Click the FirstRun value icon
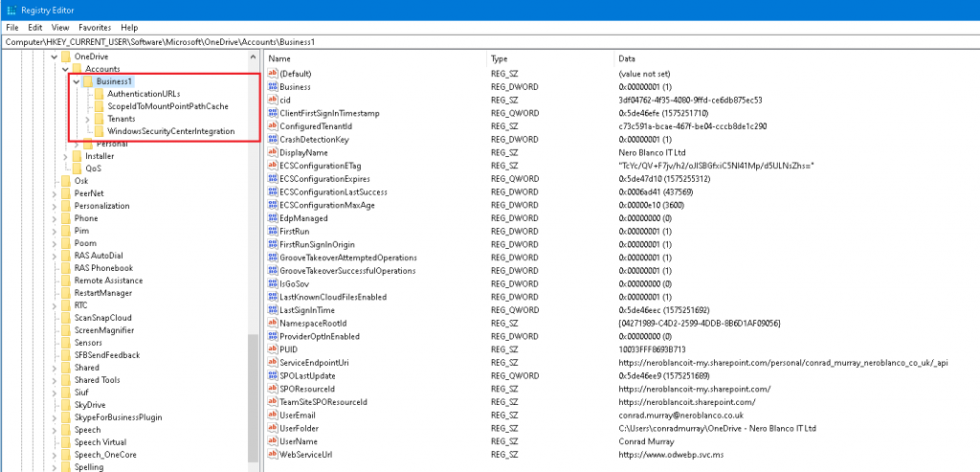Viewport: 980px width, 472px height. [273, 232]
